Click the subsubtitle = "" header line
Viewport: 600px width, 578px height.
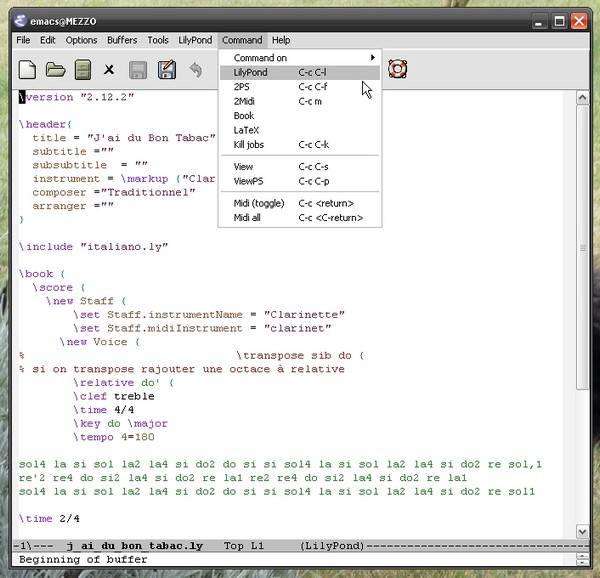(90, 165)
